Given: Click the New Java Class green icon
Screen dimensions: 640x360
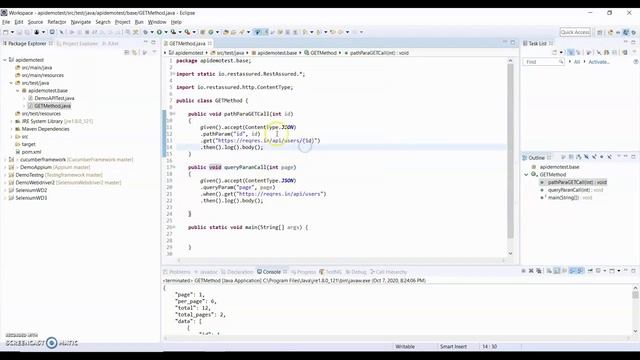Looking at the screenshot, I should point(211,32).
